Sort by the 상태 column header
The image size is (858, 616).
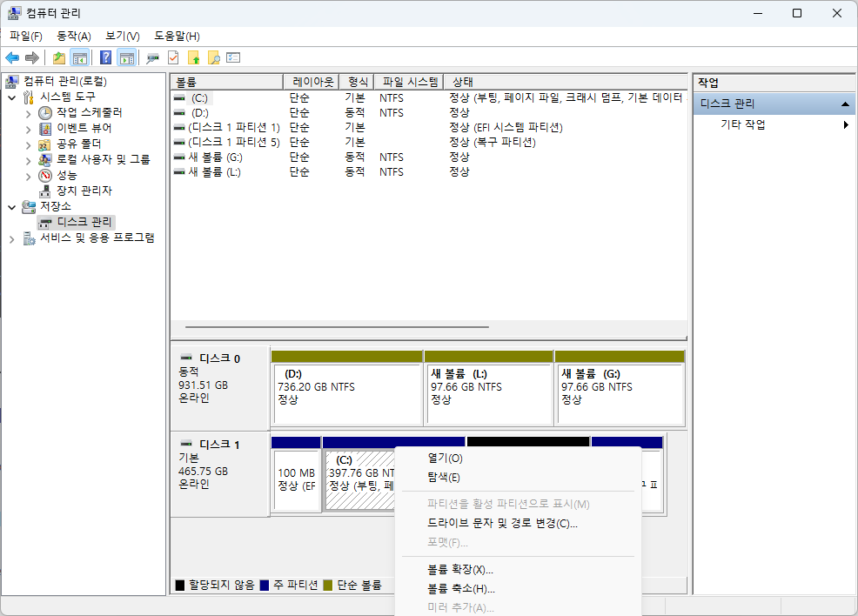pyautogui.click(x=565, y=82)
